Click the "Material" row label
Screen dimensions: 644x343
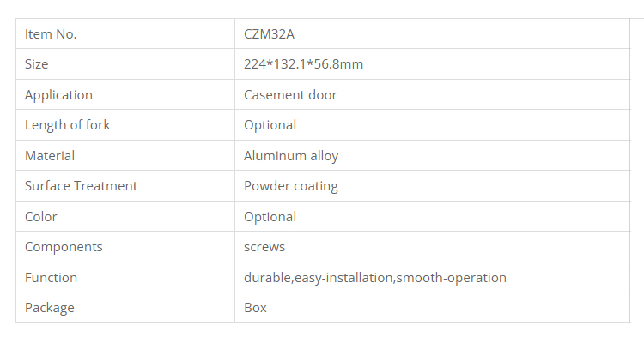(x=50, y=156)
